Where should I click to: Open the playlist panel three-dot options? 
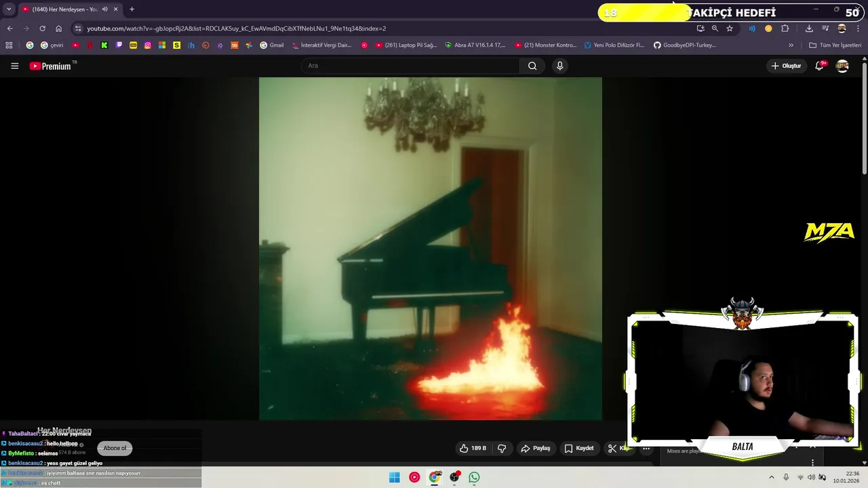tap(812, 463)
